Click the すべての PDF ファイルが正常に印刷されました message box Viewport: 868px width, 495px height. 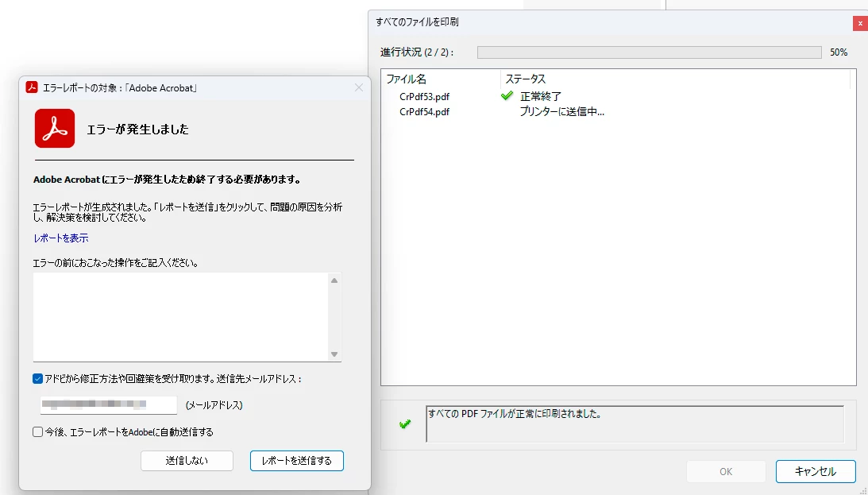(x=635, y=423)
